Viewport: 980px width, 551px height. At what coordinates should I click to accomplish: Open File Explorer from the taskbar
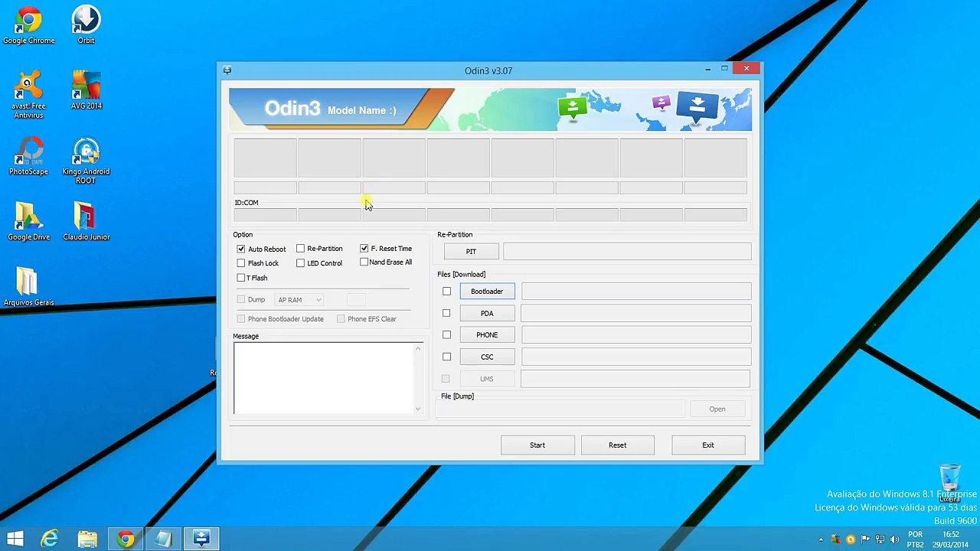pos(87,540)
